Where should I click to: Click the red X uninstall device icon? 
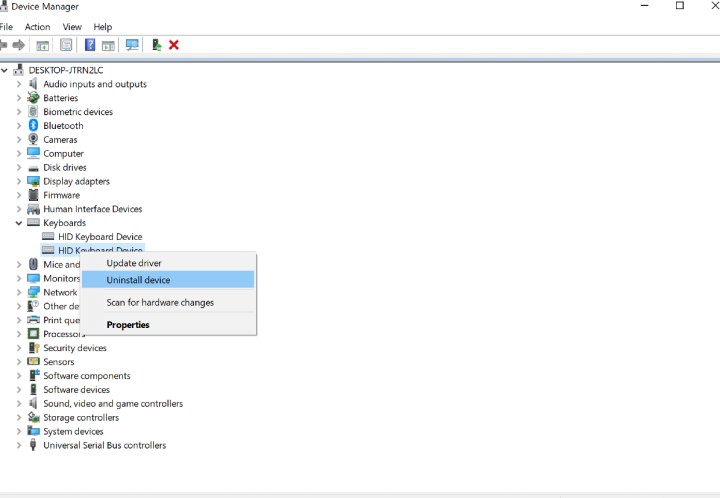coord(174,45)
